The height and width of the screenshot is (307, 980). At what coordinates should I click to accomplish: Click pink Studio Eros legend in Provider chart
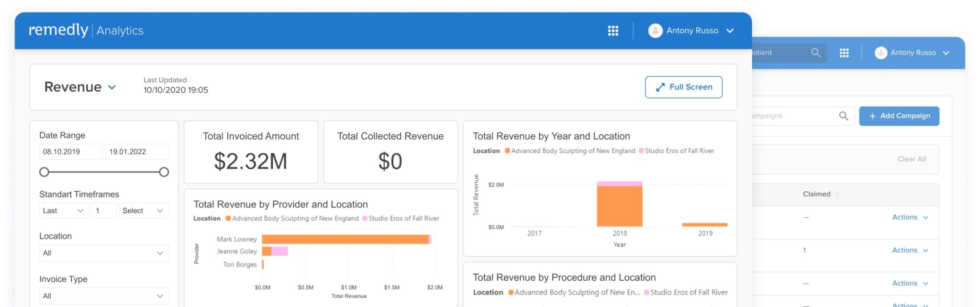[401, 219]
